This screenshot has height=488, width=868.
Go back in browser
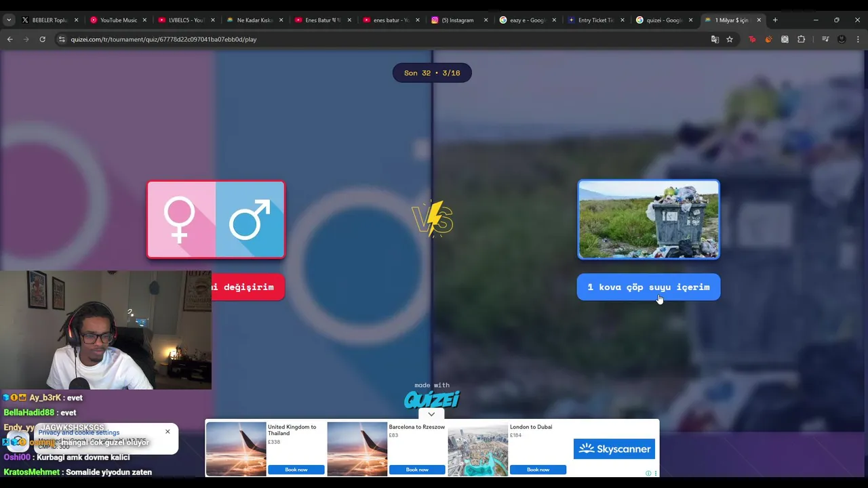[9, 39]
